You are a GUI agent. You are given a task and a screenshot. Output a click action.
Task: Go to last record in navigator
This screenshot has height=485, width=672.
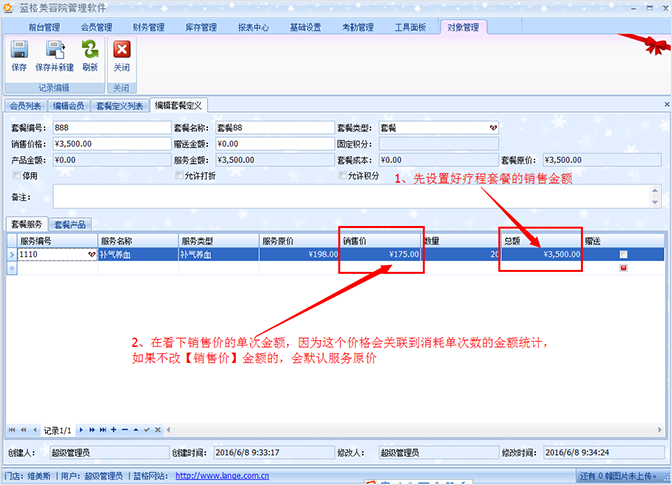click(102, 429)
